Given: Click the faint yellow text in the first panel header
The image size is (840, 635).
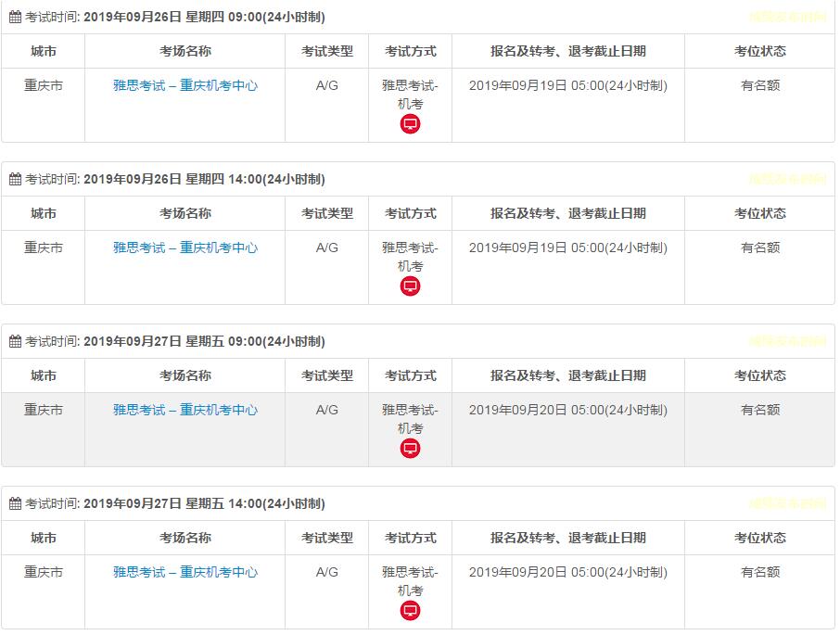Looking at the screenshot, I should (787, 17).
